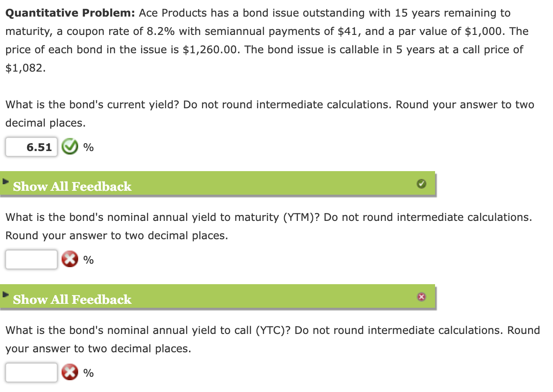
Task: Click the red X beside the YTC answer box
Action: (70, 372)
